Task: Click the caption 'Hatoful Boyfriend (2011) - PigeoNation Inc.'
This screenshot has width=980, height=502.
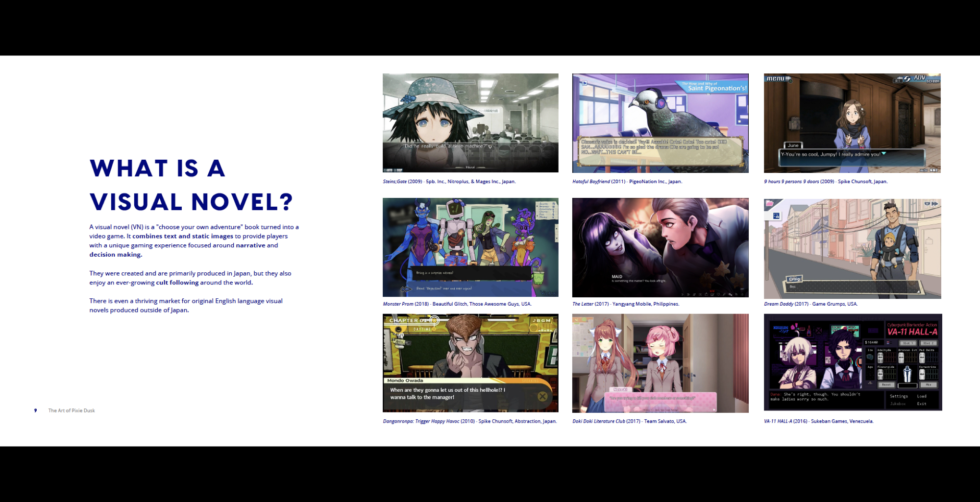Action: (x=627, y=181)
